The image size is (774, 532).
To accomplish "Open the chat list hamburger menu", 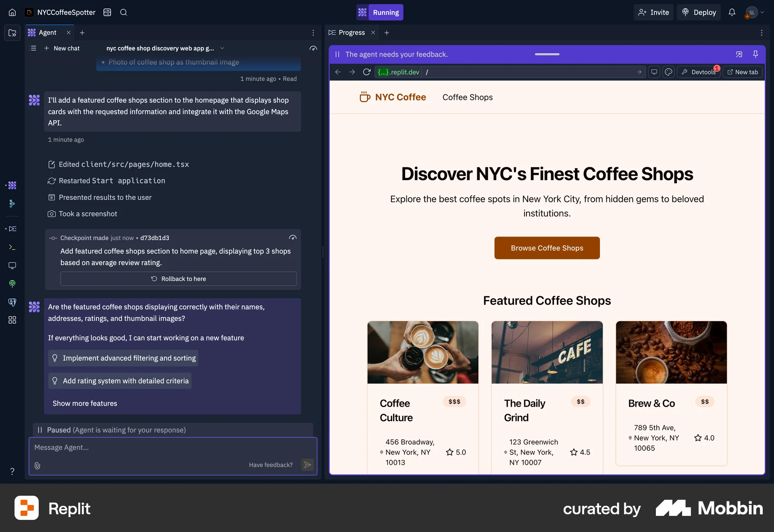I will [33, 48].
